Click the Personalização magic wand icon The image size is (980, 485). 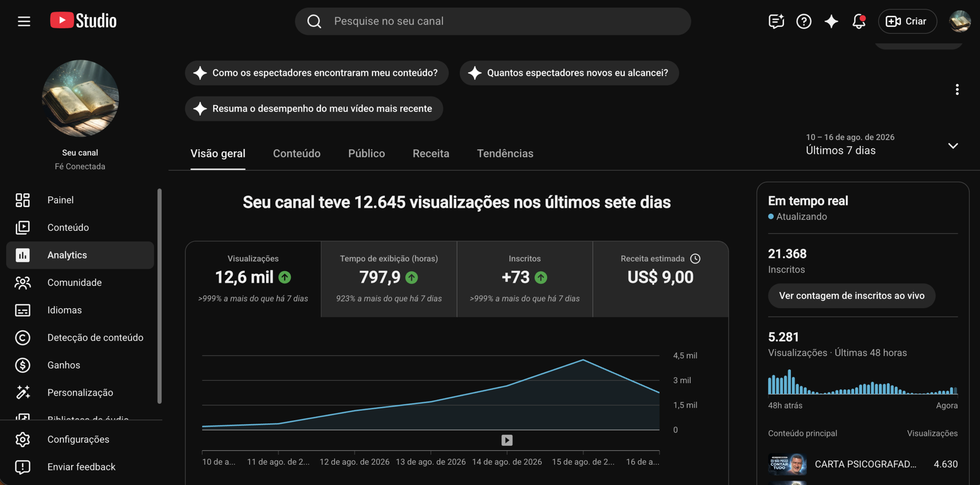pyautogui.click(x=23, y=393)
